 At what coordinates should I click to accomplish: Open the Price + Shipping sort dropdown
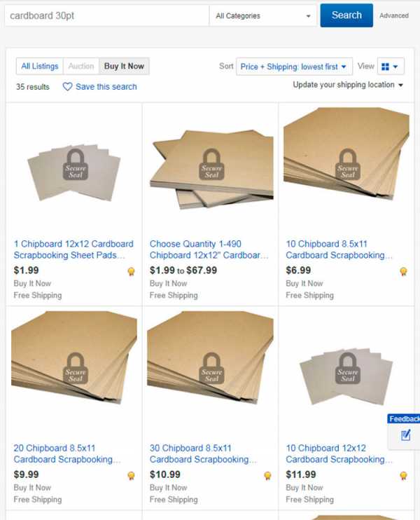click(x=294, y=67)
